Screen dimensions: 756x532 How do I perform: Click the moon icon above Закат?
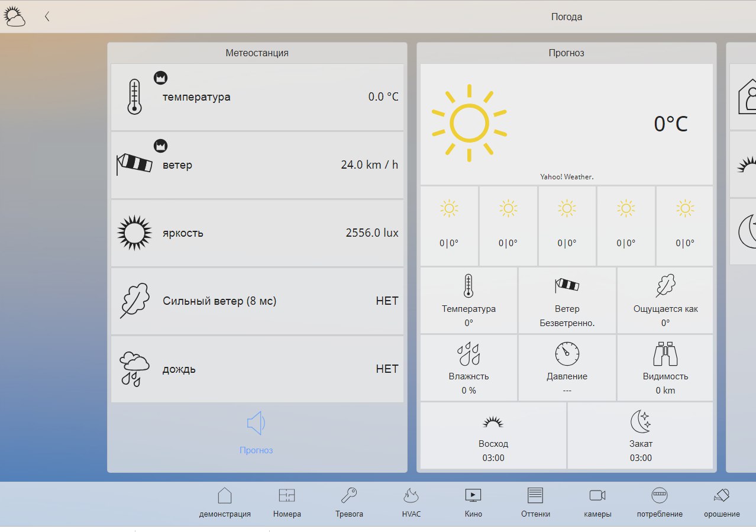pos(641,421)
